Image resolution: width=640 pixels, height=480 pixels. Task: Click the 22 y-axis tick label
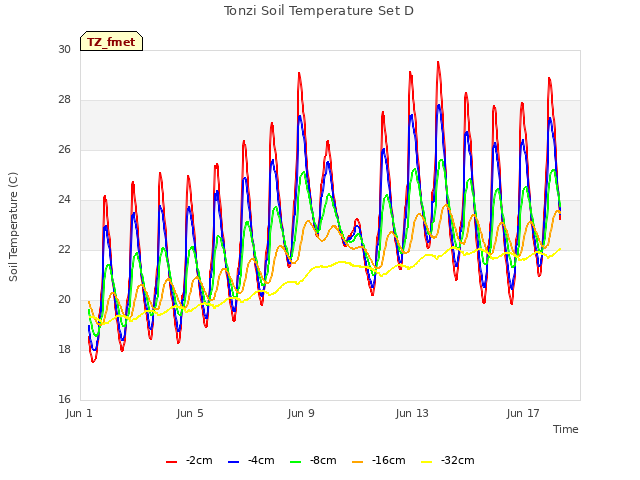tap(64, 249)
